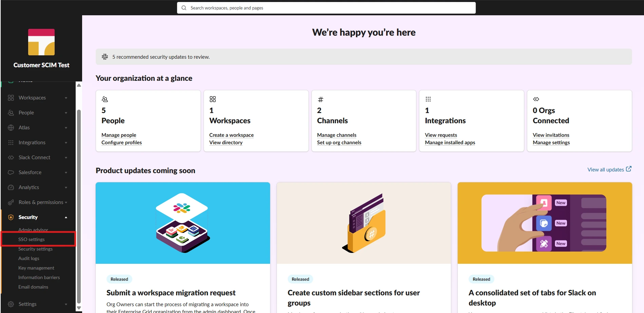Open the custom sidebar sections card image
644x313 pixels.
pyautogui.click(x=364, y=223)
